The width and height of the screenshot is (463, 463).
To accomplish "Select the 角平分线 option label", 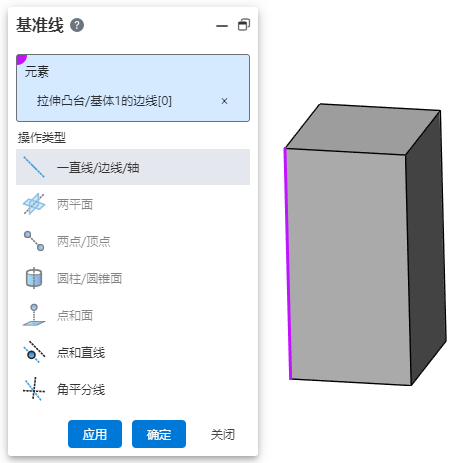I will coord(81,389).
